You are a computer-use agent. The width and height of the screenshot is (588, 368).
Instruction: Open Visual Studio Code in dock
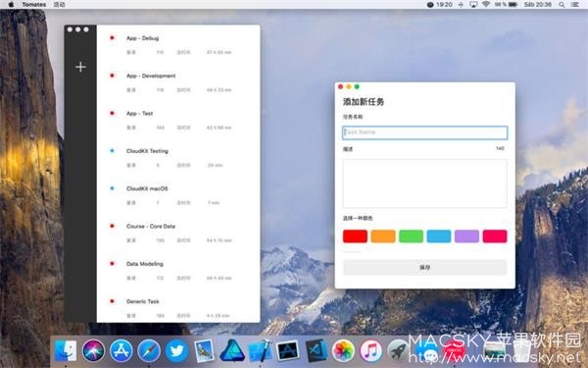click(x=317, y=350)
